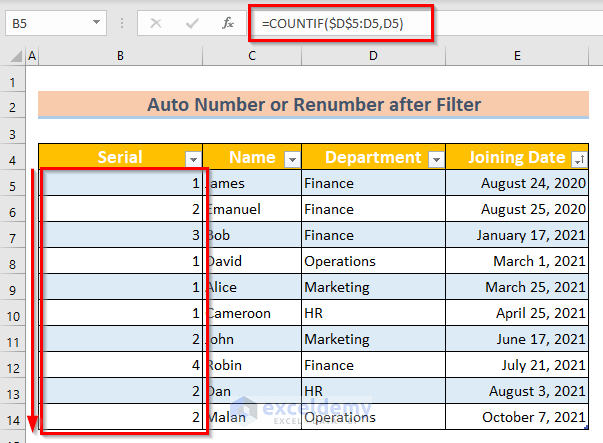Select column C header
Image resolution: width=603 pixels, height=443 pixels.
tap(251, 56)
